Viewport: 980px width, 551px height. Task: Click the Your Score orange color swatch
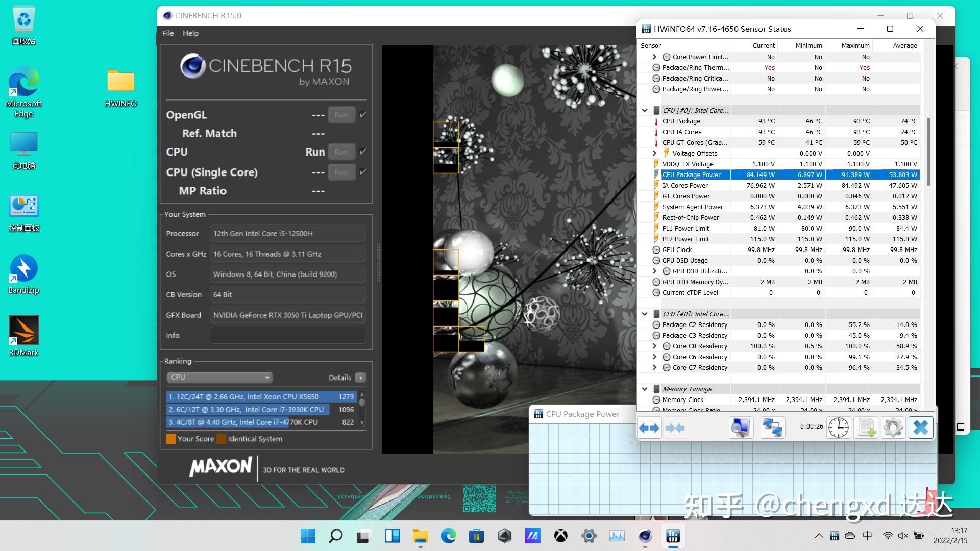tap(171, 439)
